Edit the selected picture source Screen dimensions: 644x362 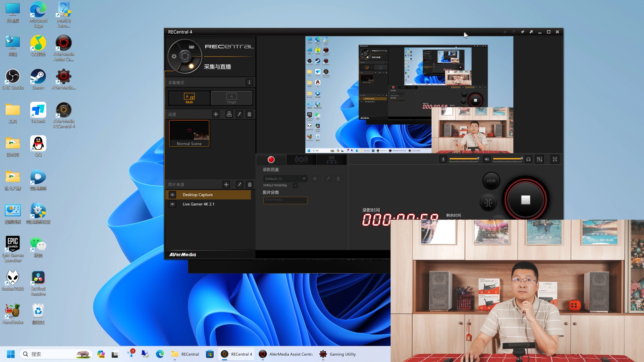(239, 185)
